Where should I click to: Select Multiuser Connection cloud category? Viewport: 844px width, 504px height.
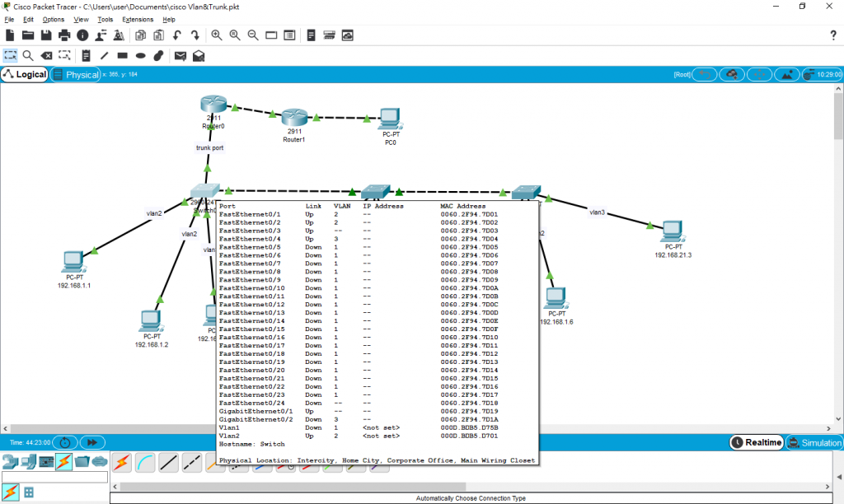[x=100, y=461]
